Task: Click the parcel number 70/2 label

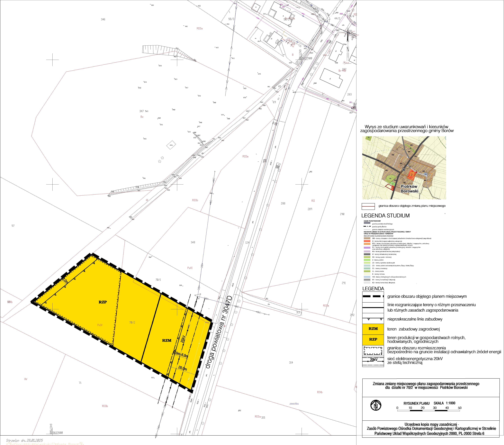Action: 132,323
